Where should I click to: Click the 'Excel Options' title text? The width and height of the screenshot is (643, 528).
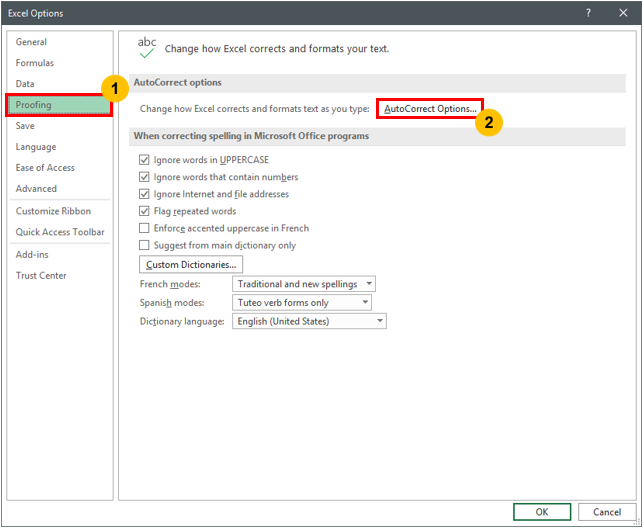[x=36, y=13]
